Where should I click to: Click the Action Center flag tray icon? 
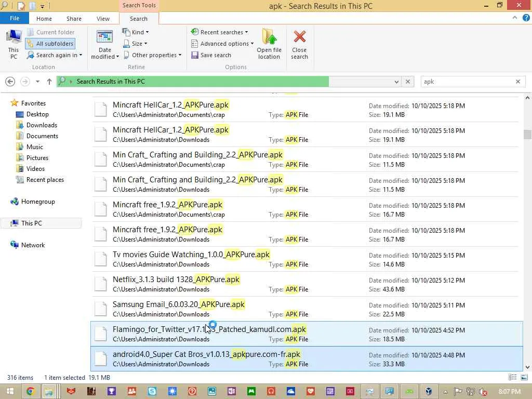tap(458, 392)
